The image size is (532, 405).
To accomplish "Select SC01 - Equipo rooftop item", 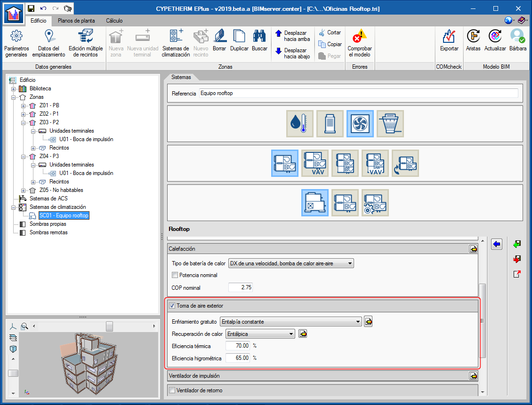I will point(64,215).
